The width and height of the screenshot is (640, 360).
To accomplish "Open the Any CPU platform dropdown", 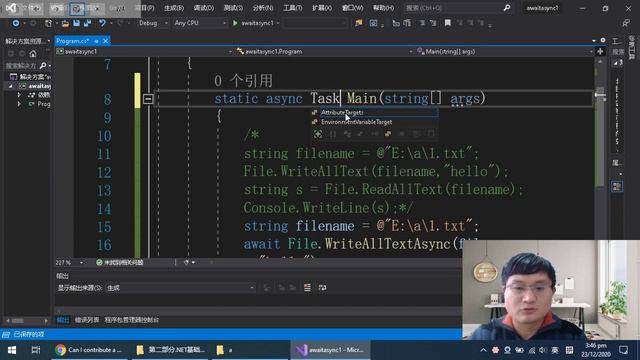I will pyautogui.click(x=200, y=23).
